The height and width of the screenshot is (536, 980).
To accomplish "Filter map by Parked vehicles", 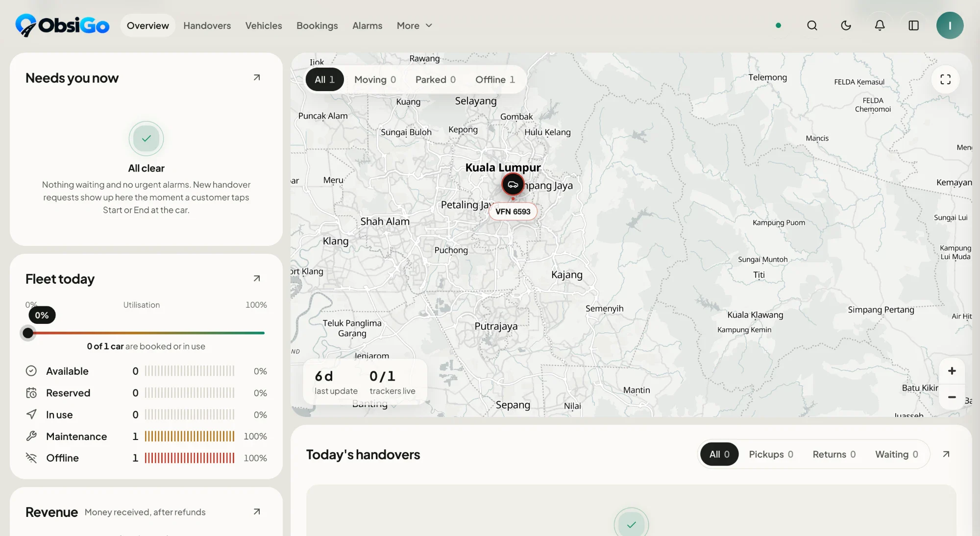I will [435, 79].
